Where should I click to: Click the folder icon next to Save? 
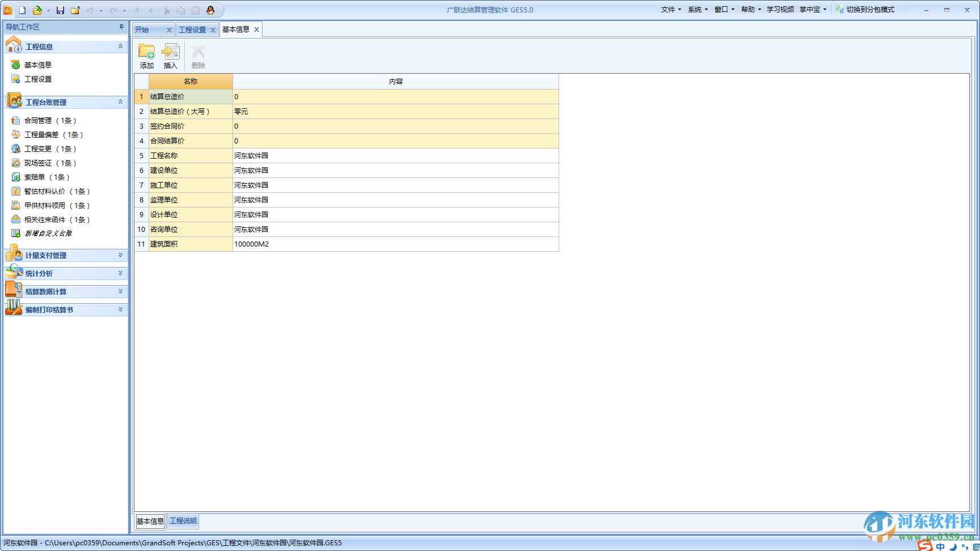(x=75, y=10)
